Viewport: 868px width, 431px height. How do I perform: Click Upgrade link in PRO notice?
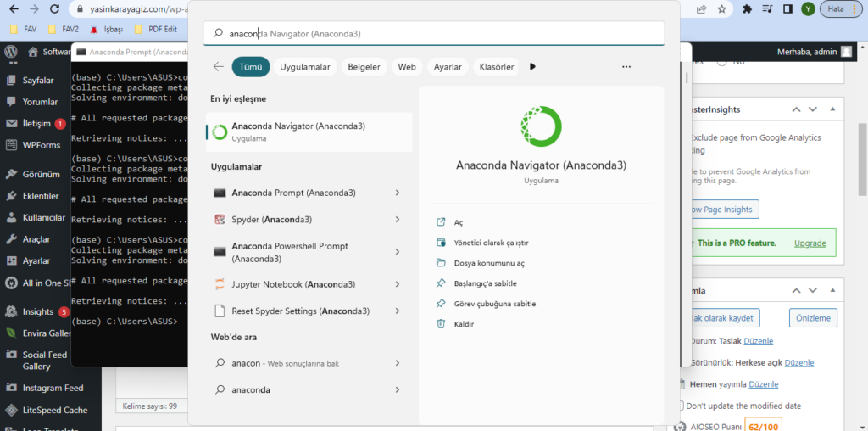coord(810,243)
